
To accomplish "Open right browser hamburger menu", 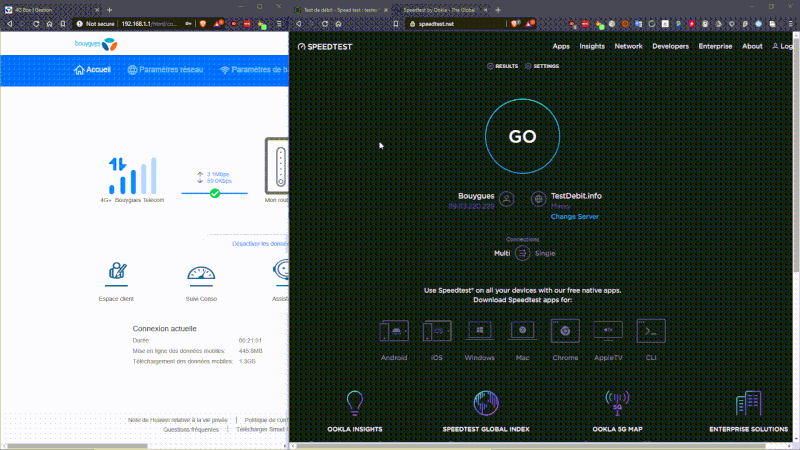I will pyautogui.click(x=791, y=24).
